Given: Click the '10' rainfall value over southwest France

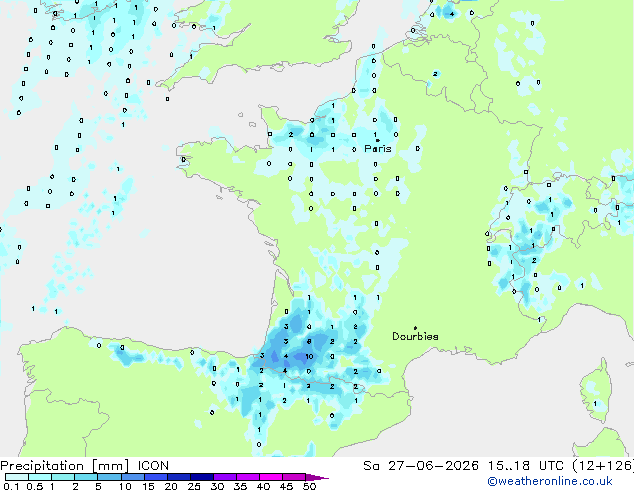Looking at the screenshot, I should (309, 357).
